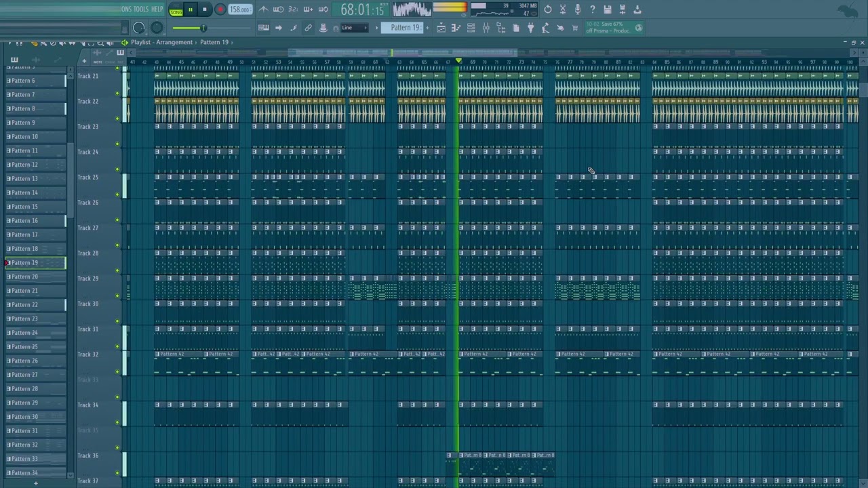Click the save new version icon
Image resolution: width=868 pixels, height=488 pixels.
(623, 9)
